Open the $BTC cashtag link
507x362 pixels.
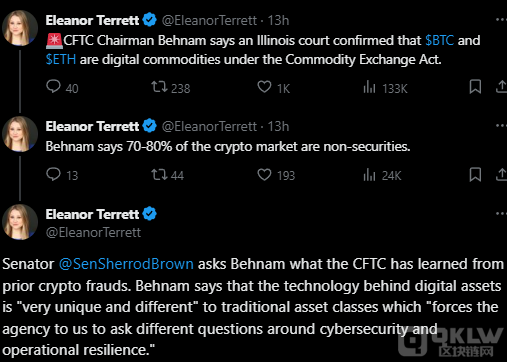click(439, 40)
